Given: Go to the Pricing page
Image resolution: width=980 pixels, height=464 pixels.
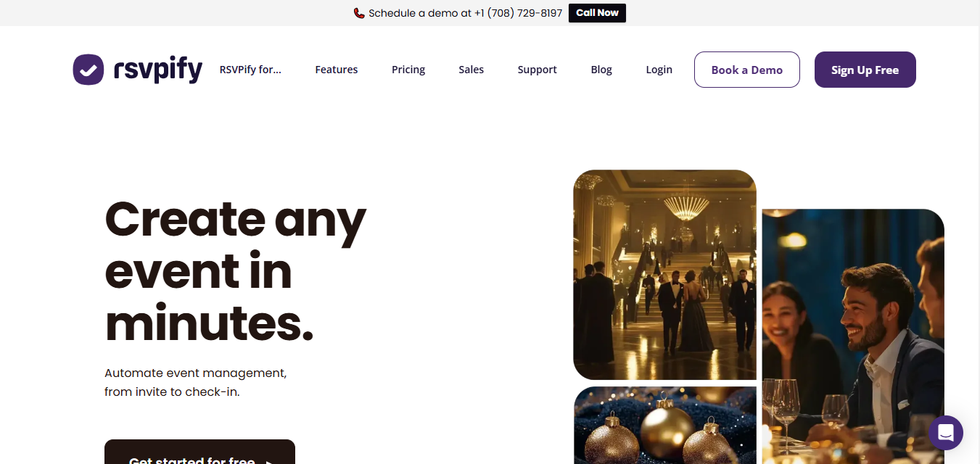Looking at the screenshot, I should pyautogui.click(x=408, y=70).
